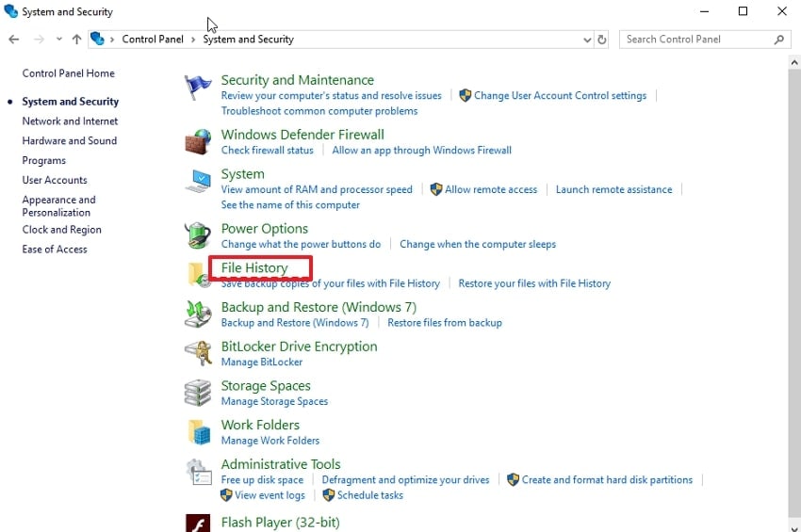Viewport: 801px width, 532px height.
Task: Open the Power Options battery icon
Action: click(198, 235)
